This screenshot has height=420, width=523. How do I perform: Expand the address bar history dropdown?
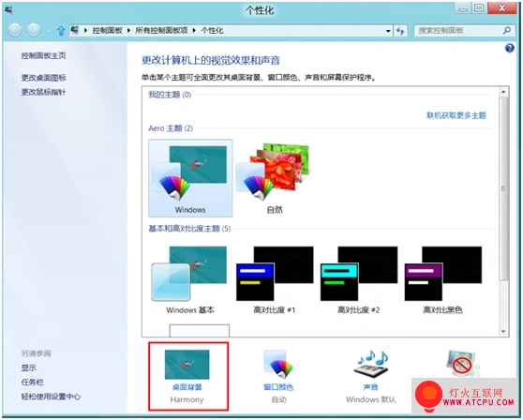388,31
